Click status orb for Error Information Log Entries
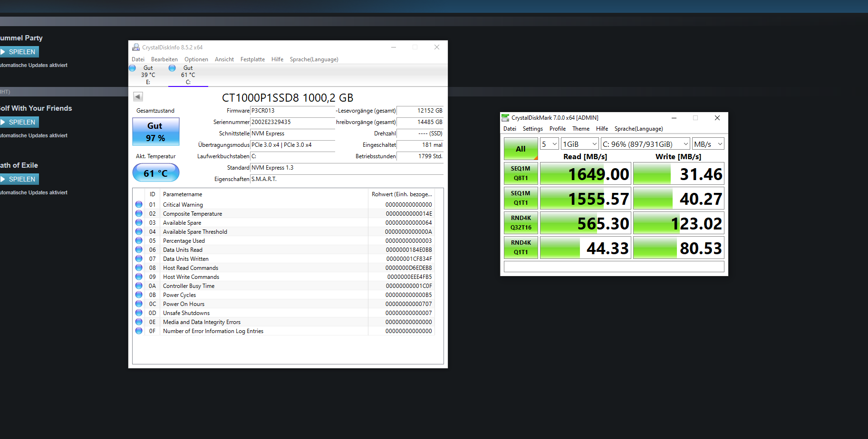Screen dimensions: 868x439 pyautogui.click(x=139, y=331)
